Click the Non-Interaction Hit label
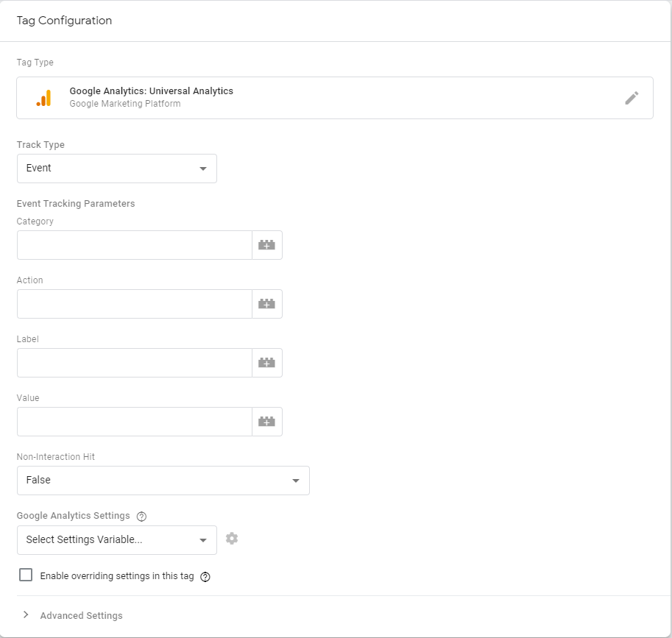Screen dimensions: 672x638 click(x=56, y=457)
